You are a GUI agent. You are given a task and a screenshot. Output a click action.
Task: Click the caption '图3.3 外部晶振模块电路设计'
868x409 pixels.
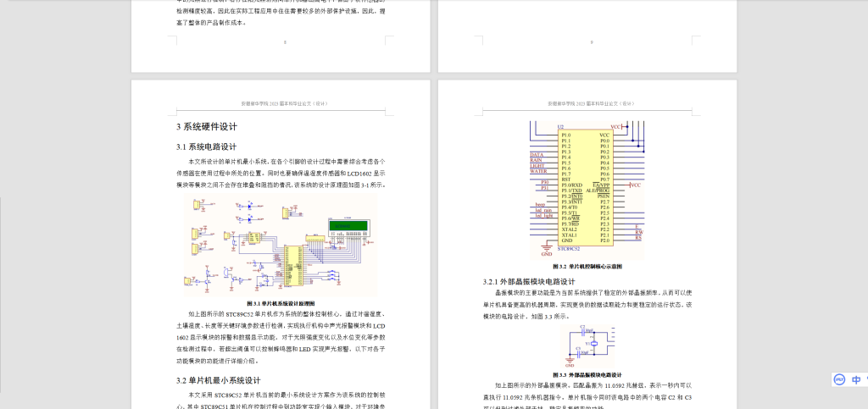[587, 375]
